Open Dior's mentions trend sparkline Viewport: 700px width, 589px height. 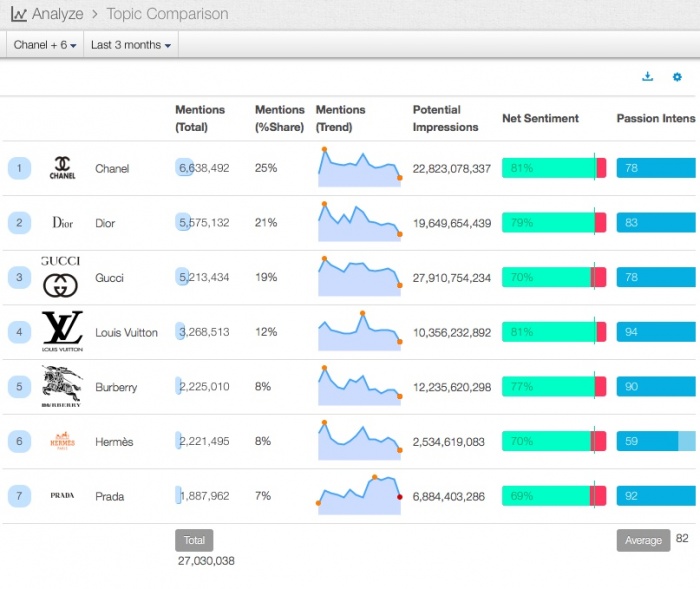coord(359,222)
